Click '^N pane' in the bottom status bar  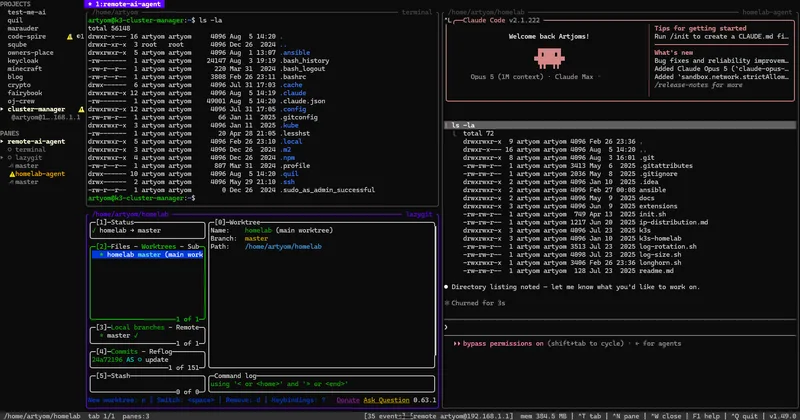tap(626, 416)
